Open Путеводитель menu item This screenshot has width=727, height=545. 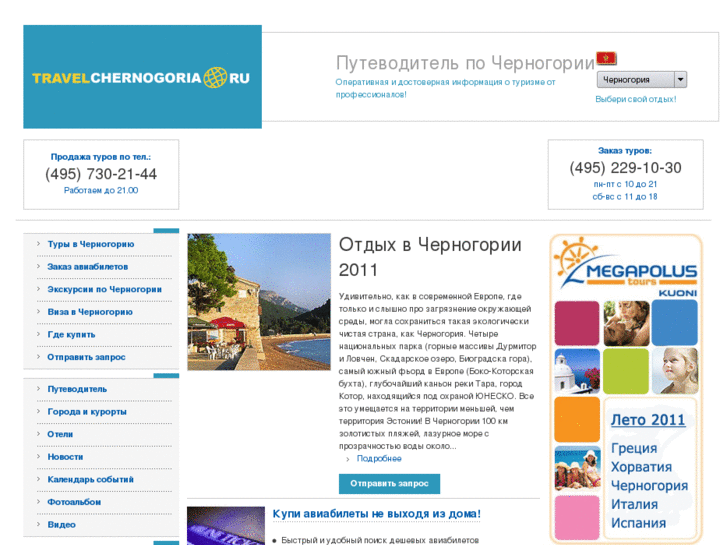tap(77, 389)
